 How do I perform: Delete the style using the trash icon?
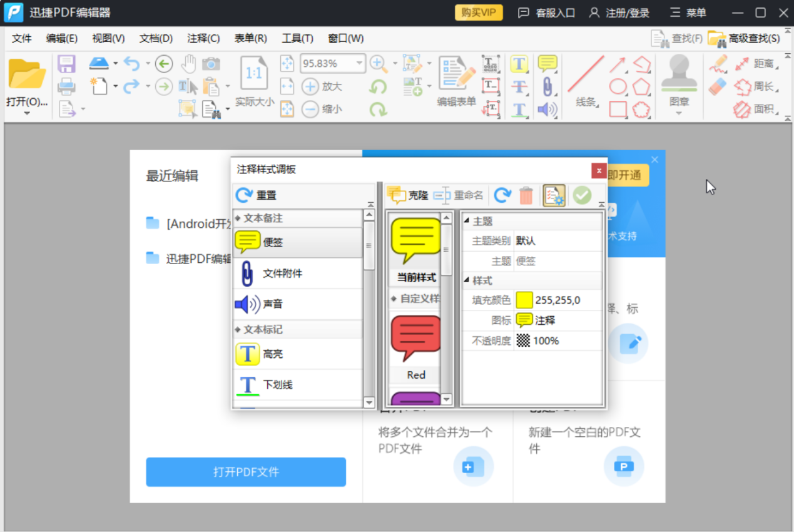[x=527, y=195]
